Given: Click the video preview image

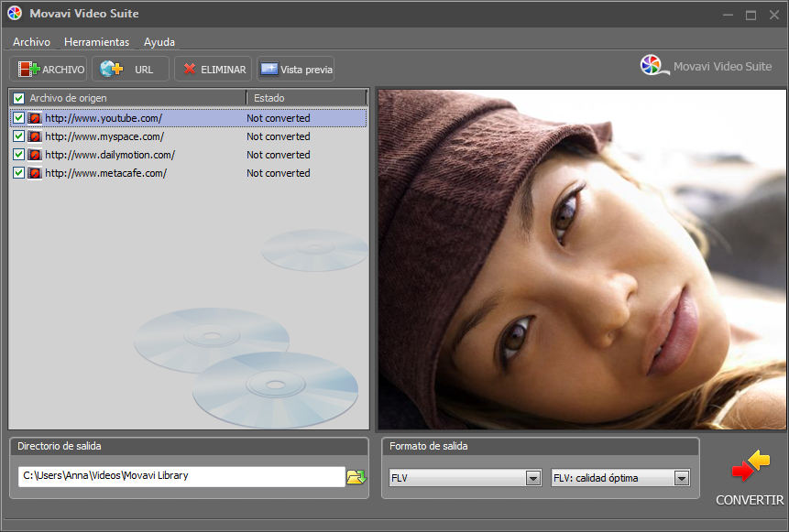Looking at the screenshot, I should pos(582,259).
